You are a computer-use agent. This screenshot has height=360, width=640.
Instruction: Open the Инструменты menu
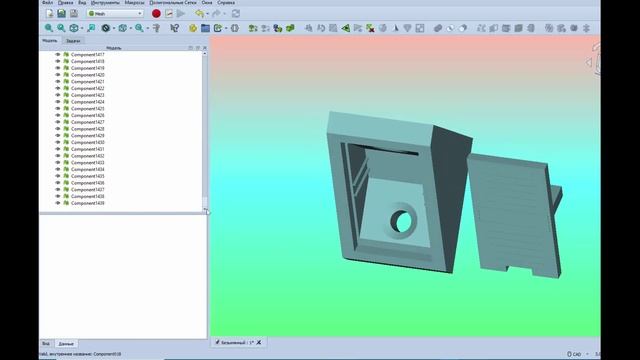pyautogui.click(x=105, y=2)
